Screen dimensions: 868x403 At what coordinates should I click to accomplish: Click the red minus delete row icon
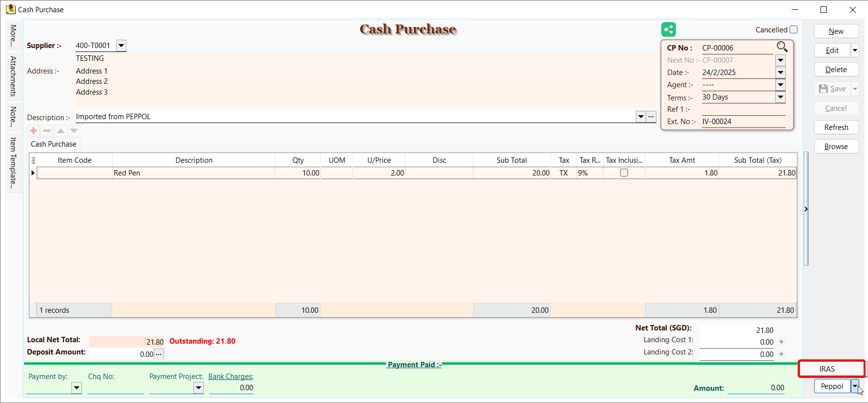47,131
